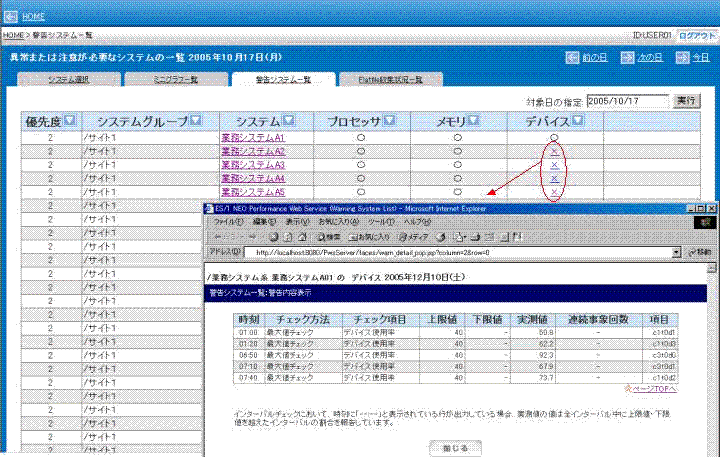
Task: Go to 前の日 via its text link
Action: (595, 58)
